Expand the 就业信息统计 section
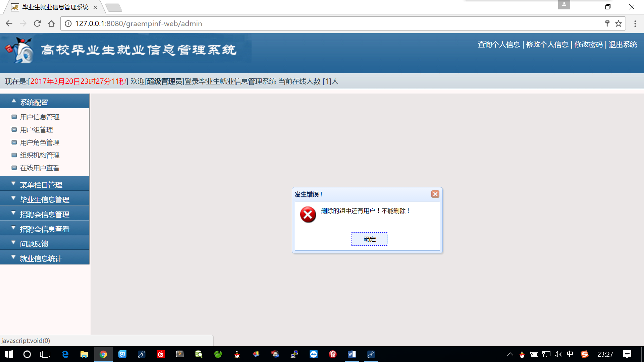 point(41,258)
